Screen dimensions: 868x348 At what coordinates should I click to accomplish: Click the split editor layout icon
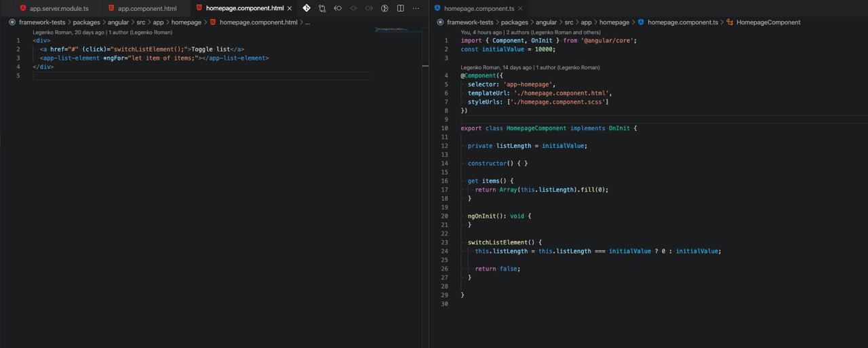pos(400,8)
